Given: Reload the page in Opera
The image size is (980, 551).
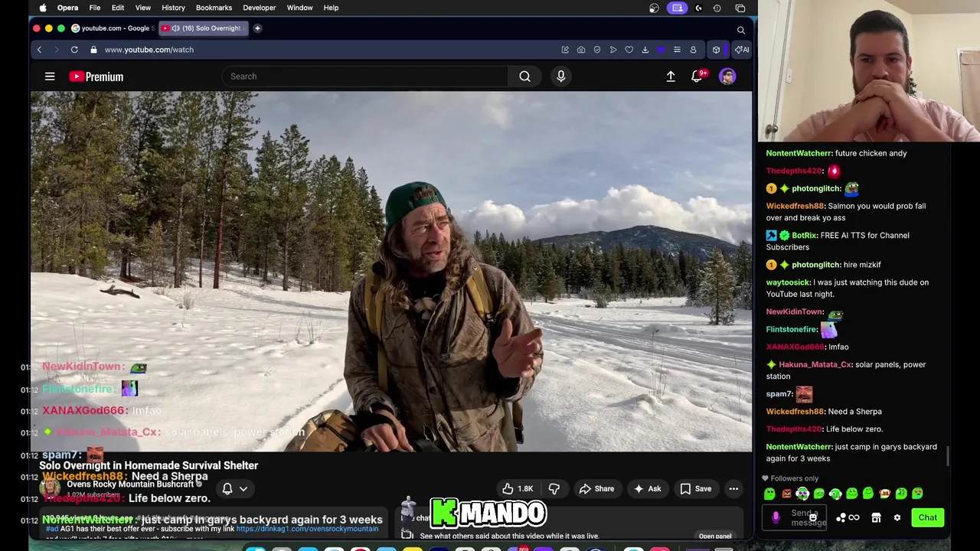Looking at the screenshot, I should [74, 50].
